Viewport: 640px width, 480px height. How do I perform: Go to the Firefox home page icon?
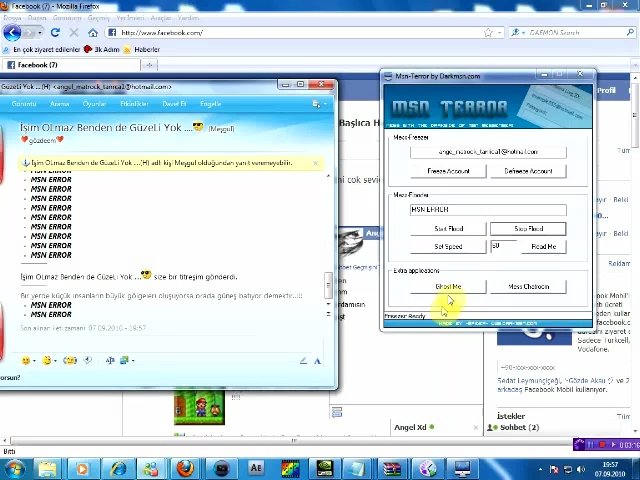coord(93,33)
